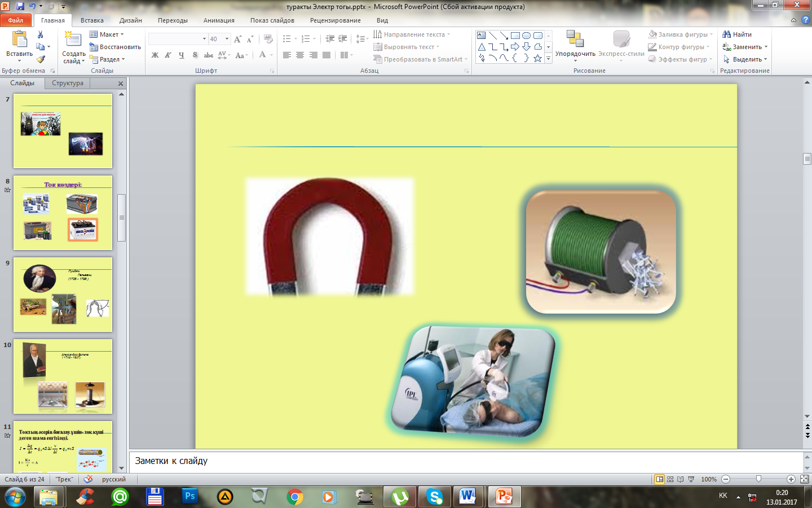Click the Восстановить reset button
Screen dimensions: 812x508
point(116,47)
